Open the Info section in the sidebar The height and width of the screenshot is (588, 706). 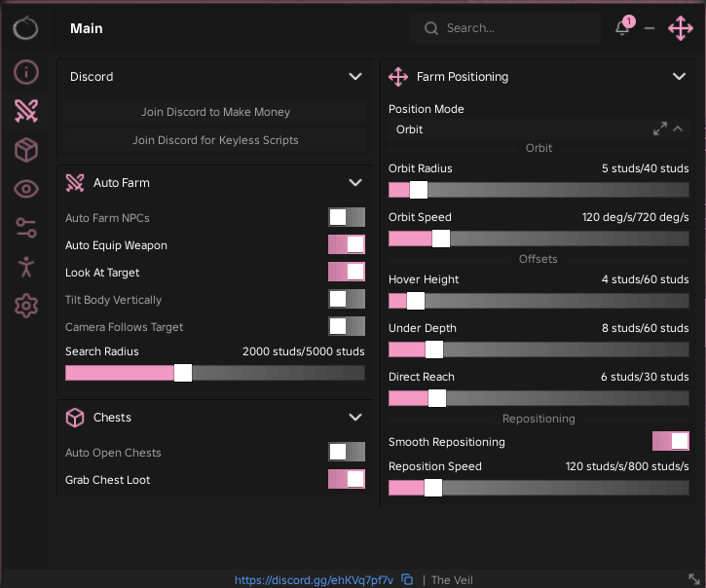[x=26, y=72]
